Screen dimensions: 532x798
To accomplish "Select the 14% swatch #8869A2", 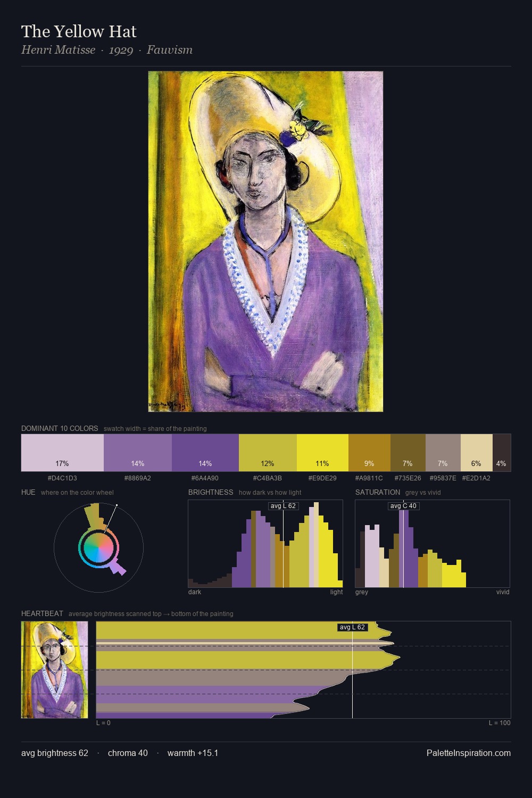I will [x=138, y=453].
